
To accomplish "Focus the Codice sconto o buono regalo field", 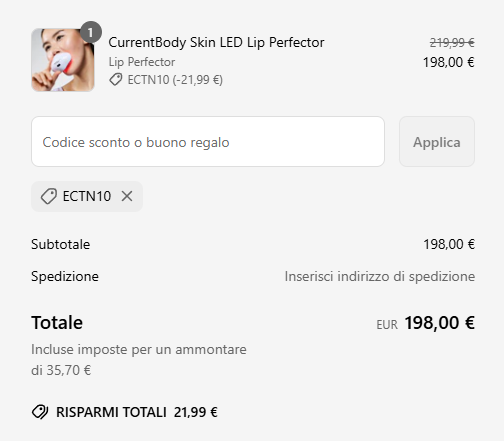I will (208, 142).
